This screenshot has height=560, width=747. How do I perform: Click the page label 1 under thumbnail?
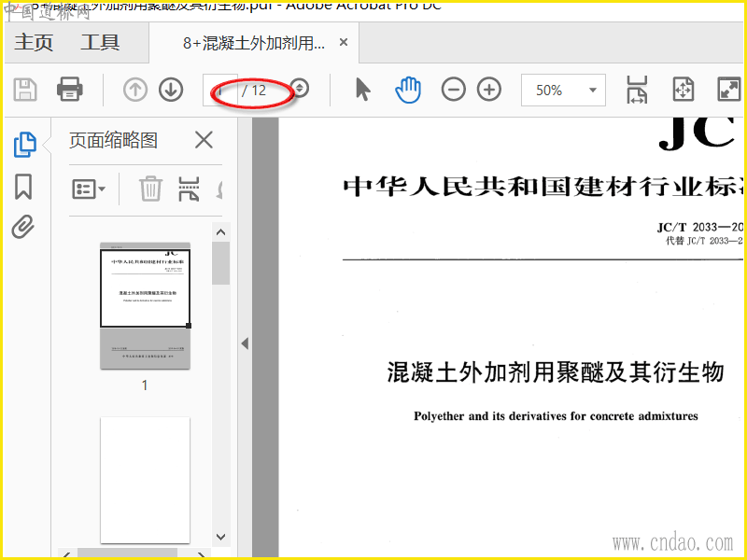coord(145,385)
